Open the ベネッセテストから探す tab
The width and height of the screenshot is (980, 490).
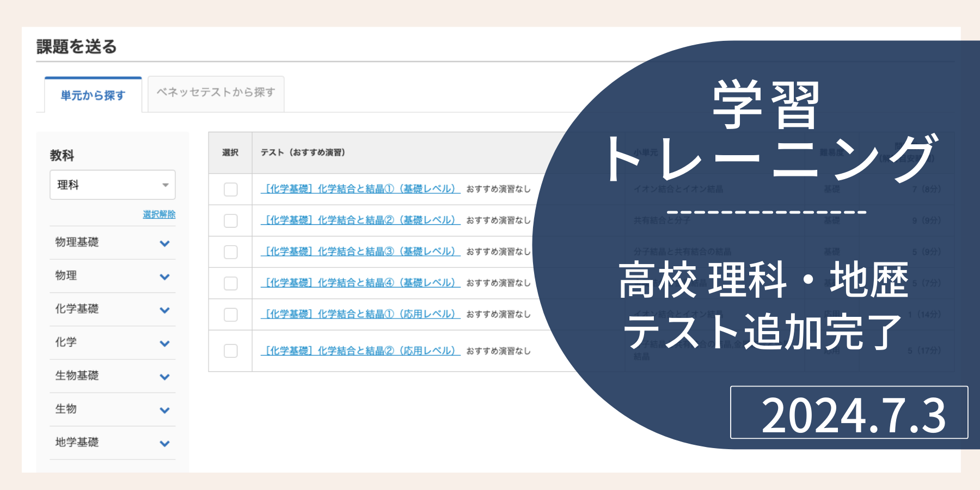(216, 93)
